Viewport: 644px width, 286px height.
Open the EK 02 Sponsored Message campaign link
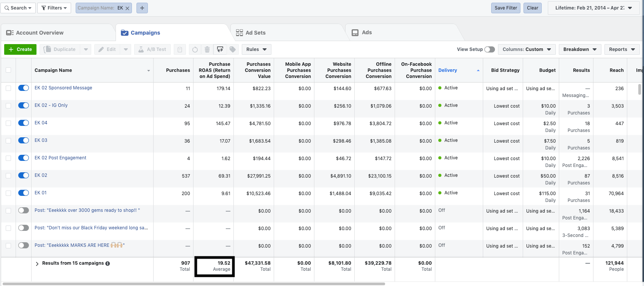63,88
